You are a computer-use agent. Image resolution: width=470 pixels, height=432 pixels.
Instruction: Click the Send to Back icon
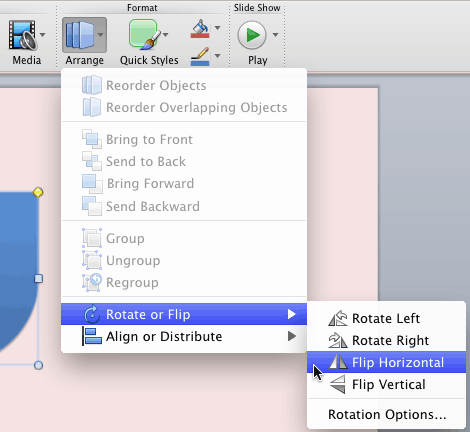click(x=92, y=161)
